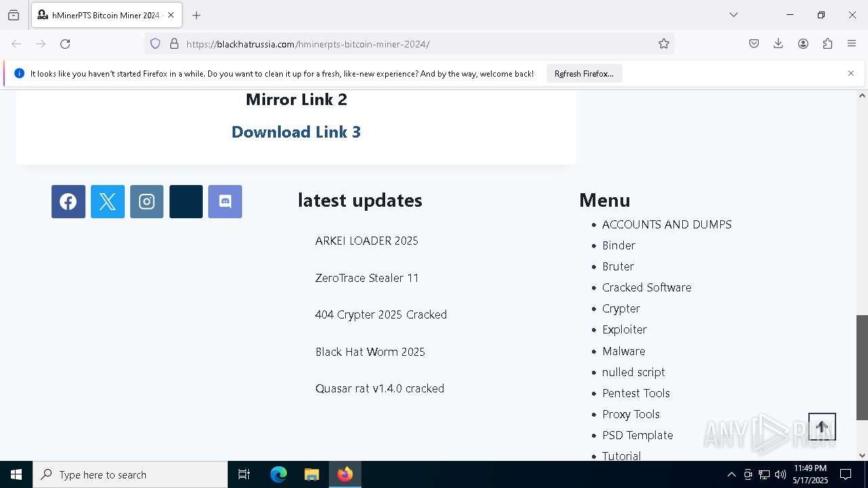
Task: Select Cracked Software menu item
Action: tap(647, 287)
